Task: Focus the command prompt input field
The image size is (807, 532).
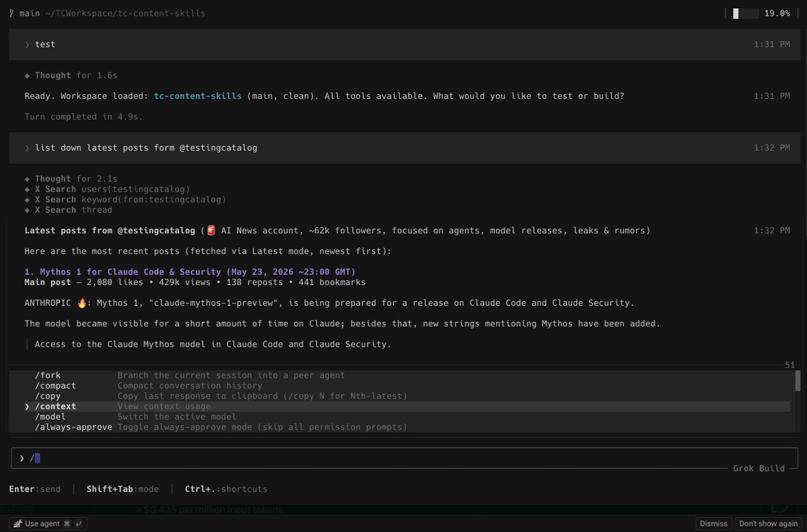Action: coord(405,458)
